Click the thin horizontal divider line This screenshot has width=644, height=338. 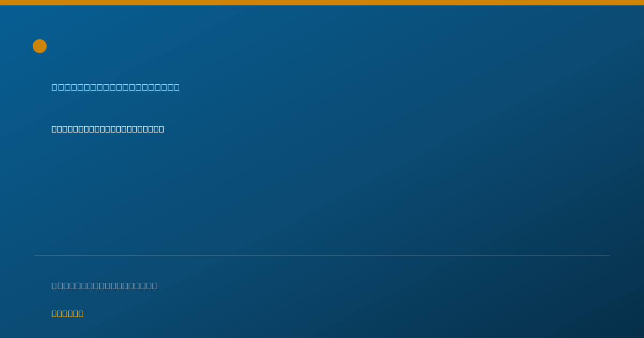tap(322, 255)
